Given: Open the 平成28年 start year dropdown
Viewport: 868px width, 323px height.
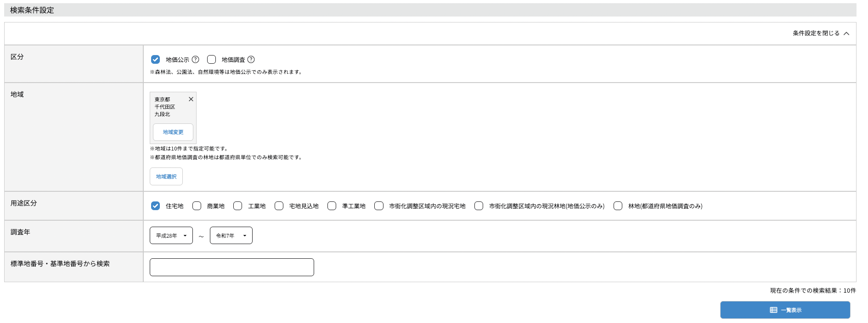Looking at the screenshot, I should click(171, 235).
